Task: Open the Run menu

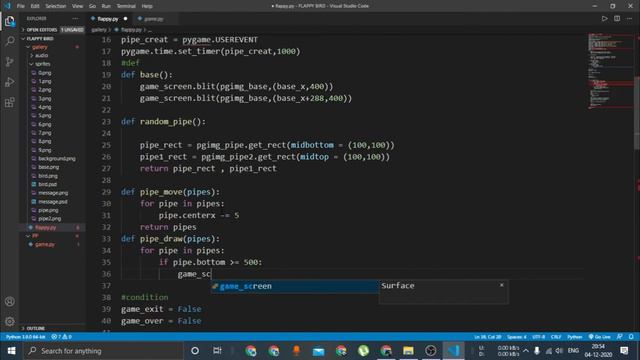Action: [x=106, y=6]
